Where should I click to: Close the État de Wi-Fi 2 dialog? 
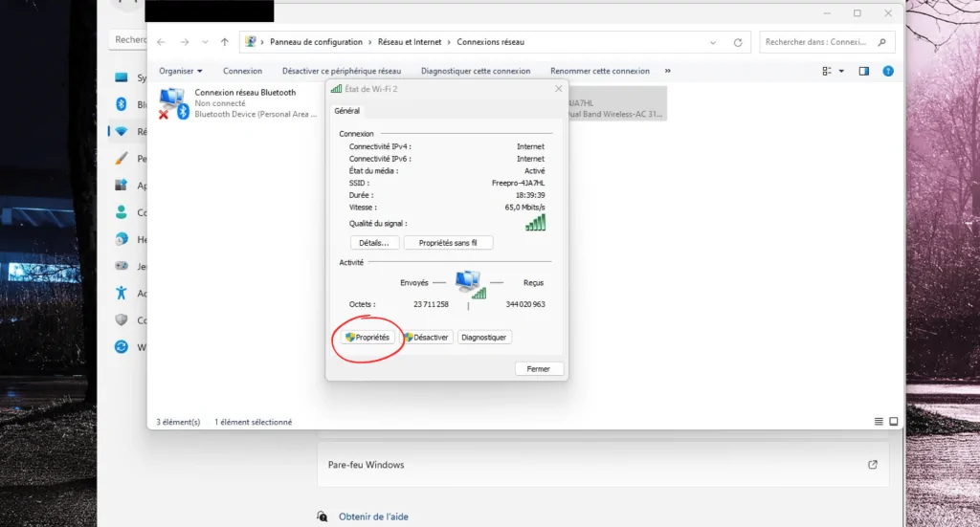coord(559,89)
